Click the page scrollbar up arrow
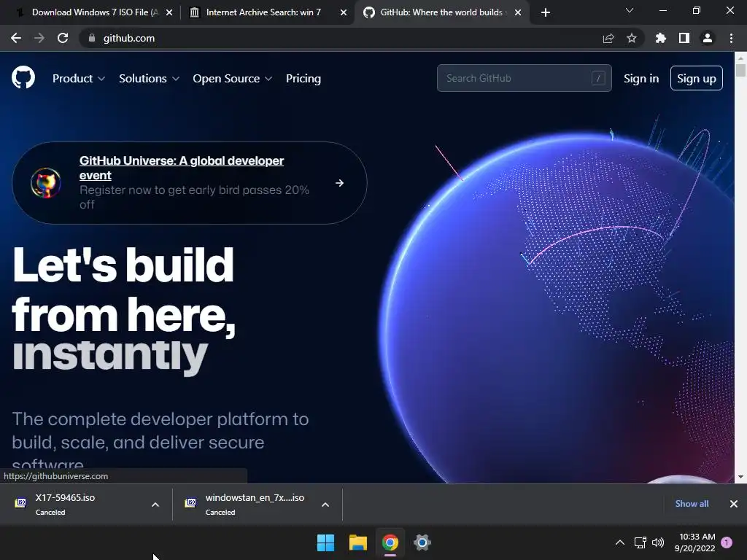Image resolution: width=747 pixels, height=560 pixels. (740, 58)
